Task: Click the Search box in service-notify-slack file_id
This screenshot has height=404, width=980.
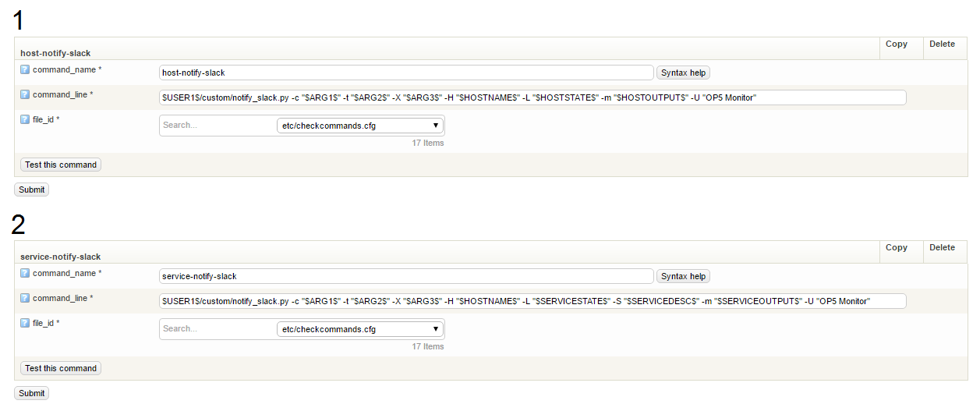Action: (218, 329)
